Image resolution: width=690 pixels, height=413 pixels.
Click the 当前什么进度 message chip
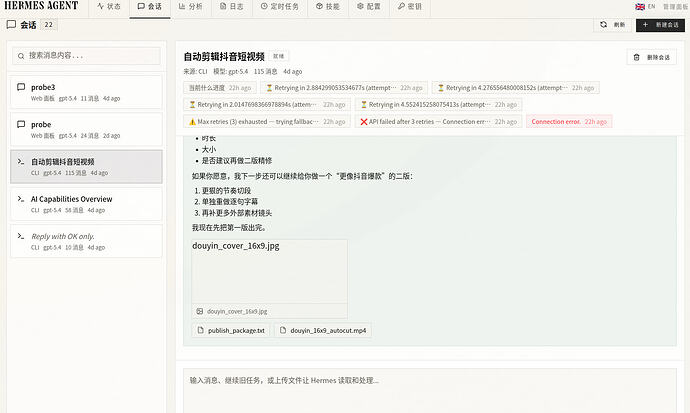[x=220, y=88]
